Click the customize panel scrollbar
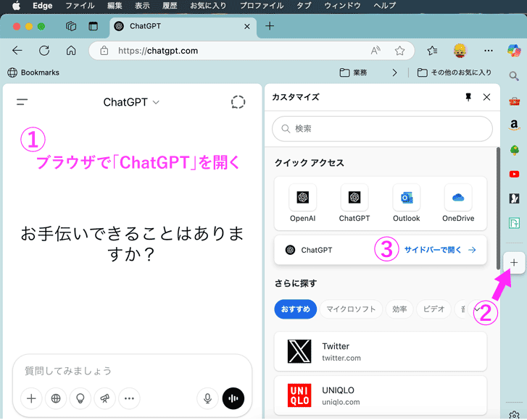The image size is (527, 420). click(498, 208)
